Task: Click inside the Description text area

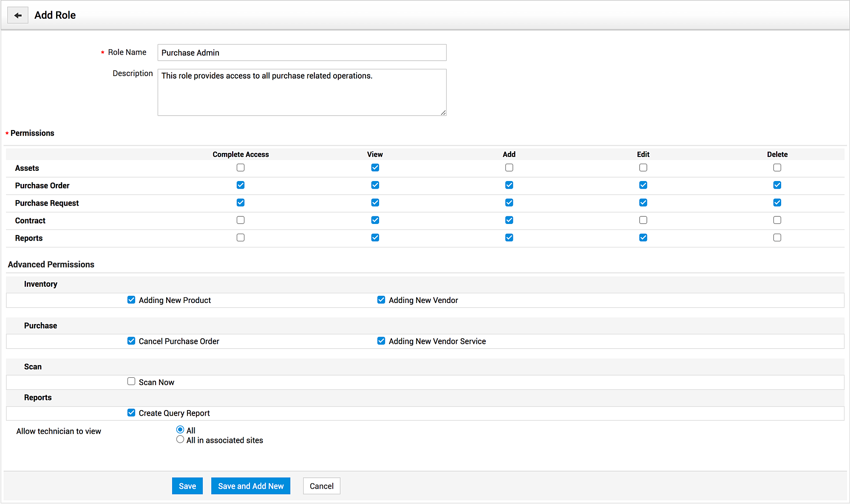Action: pos(302,92)
